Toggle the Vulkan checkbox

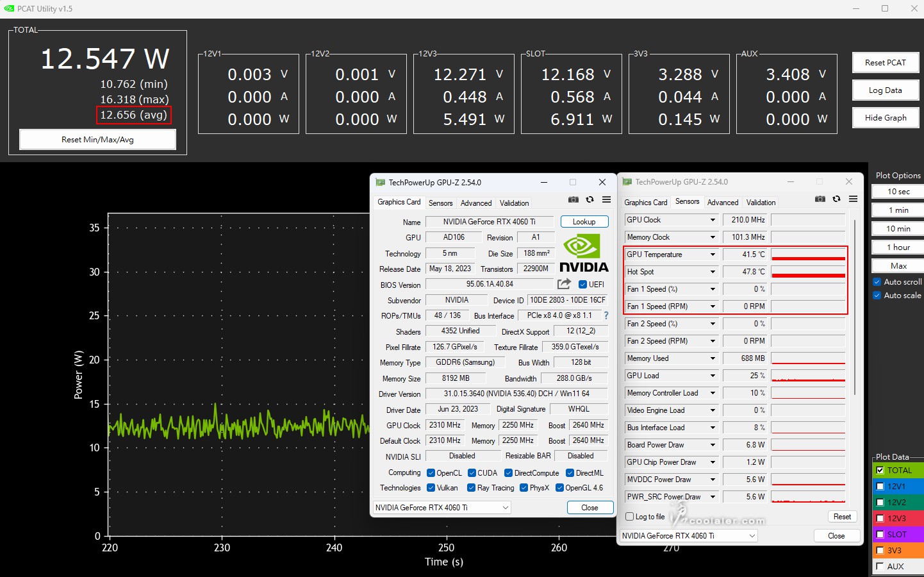tap(431, 488)
